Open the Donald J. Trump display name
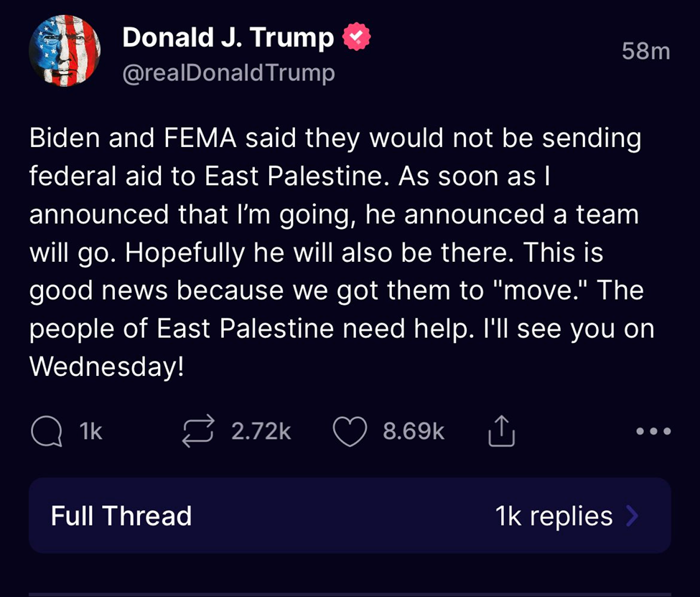Screen dimensions: 700x597 228,38
